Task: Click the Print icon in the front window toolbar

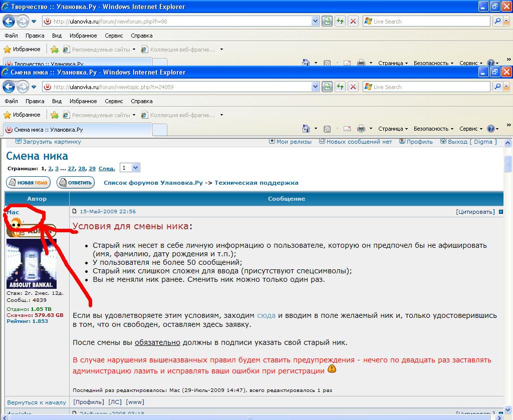Action: click(x=361, y=129)
